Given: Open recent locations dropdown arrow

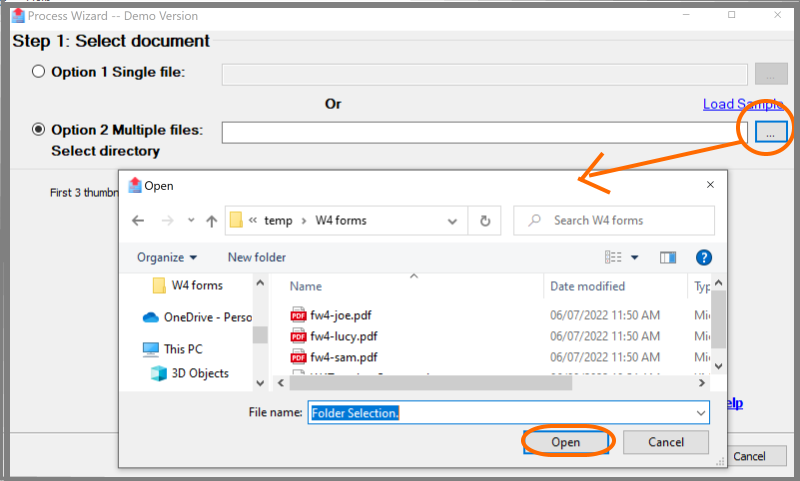Looking at the screenshot, I should (x=191, y=220).
